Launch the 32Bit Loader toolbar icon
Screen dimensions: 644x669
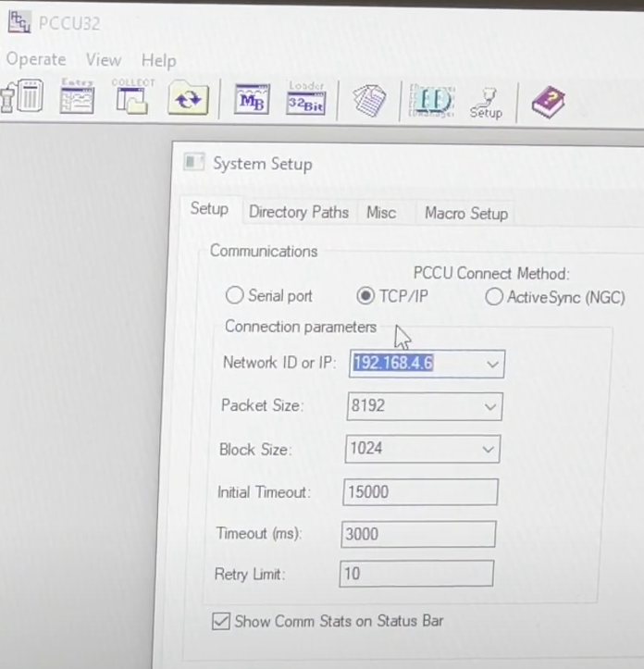click(x=306, y=99)
